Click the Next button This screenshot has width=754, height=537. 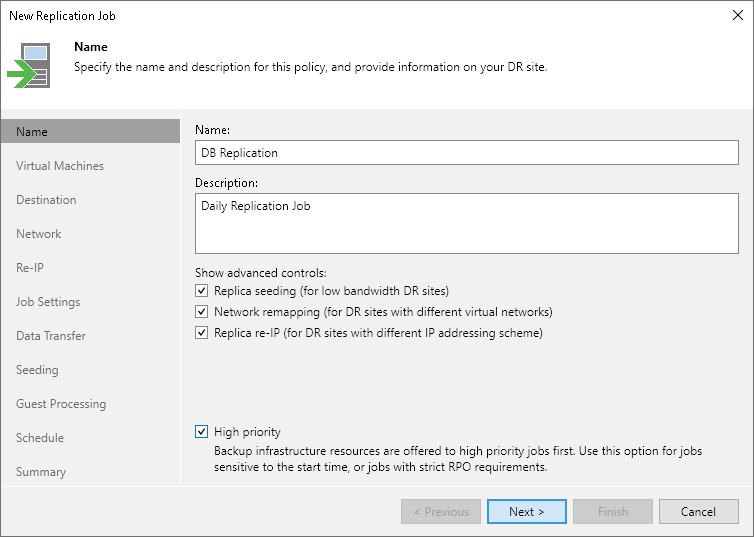tap(527, 512)
